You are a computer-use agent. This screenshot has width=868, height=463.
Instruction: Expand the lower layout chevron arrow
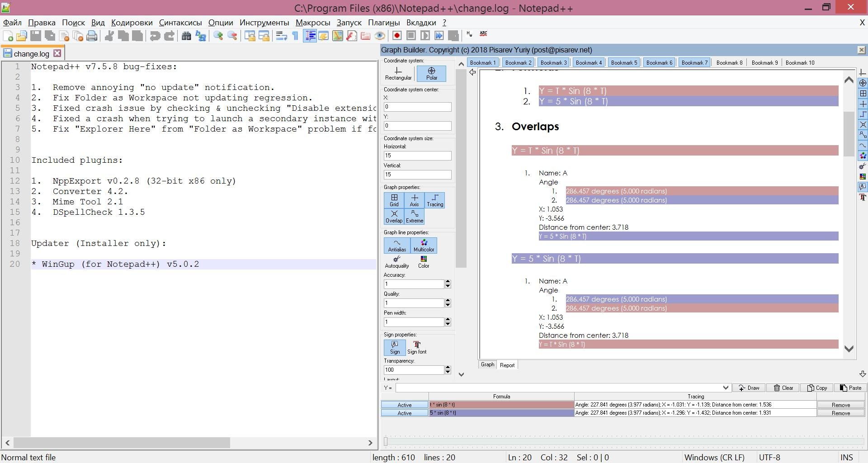[x=461, y=374]
